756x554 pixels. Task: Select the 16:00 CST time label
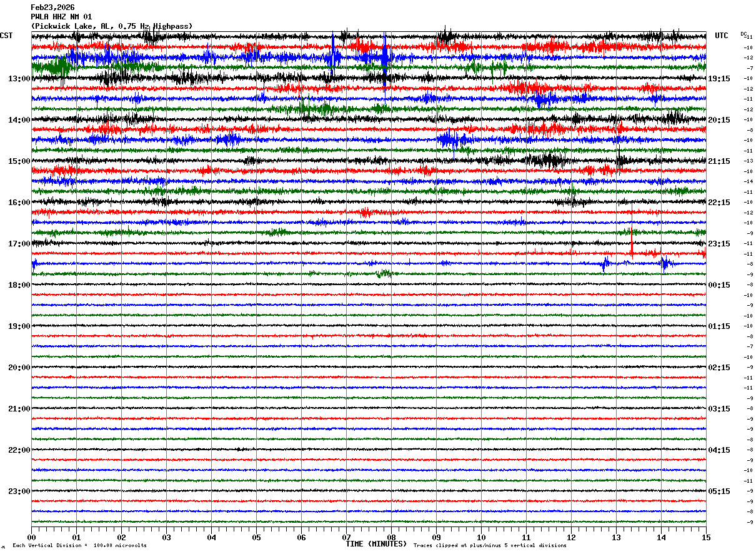tap(19, 203)
